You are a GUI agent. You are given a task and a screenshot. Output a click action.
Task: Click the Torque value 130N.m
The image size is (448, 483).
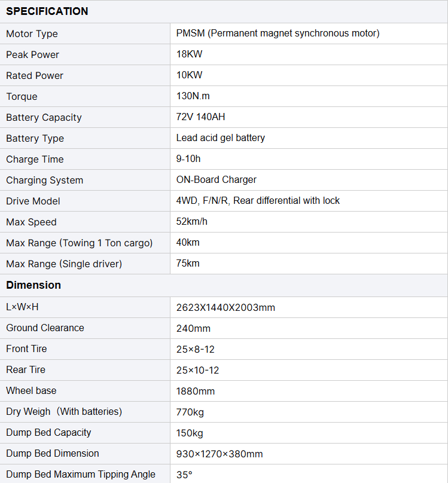(193, 96)
